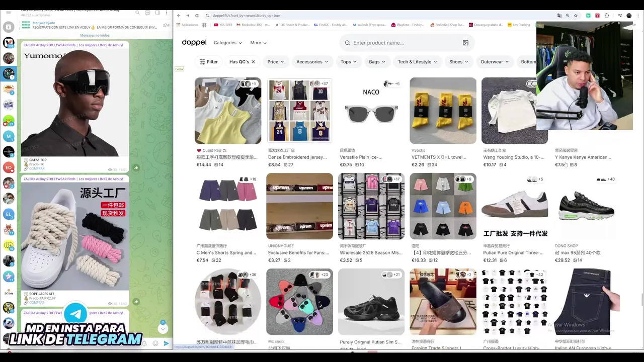Open the Mensaje fijado pinned message
Image resolution: width=644 pixels, height=362 pixels.
94,25
